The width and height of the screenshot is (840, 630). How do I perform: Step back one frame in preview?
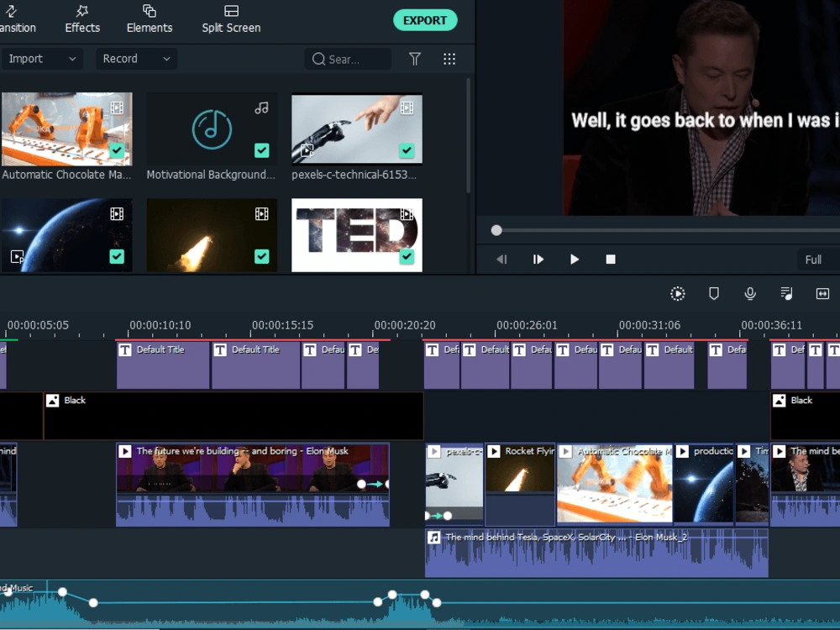click(501, 260)
